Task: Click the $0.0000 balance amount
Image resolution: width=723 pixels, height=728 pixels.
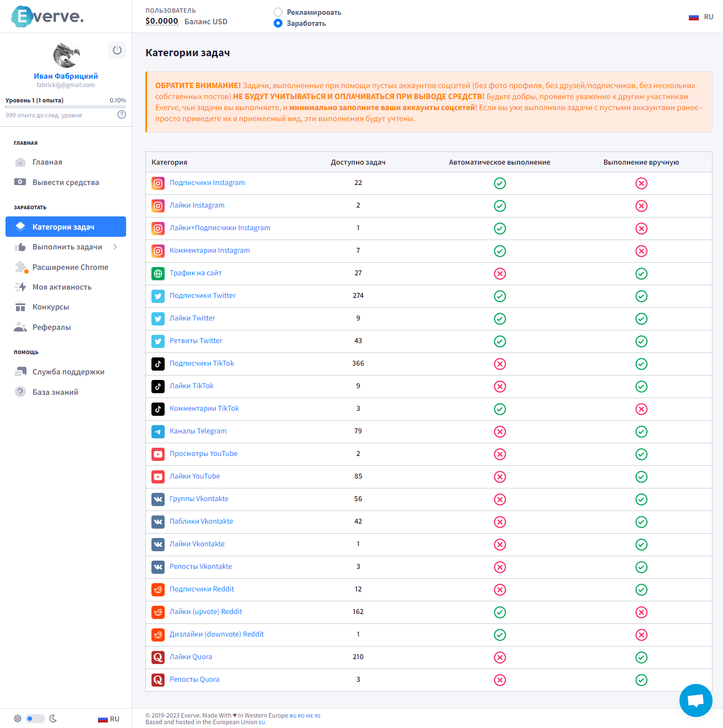Action: coord(162,21)
